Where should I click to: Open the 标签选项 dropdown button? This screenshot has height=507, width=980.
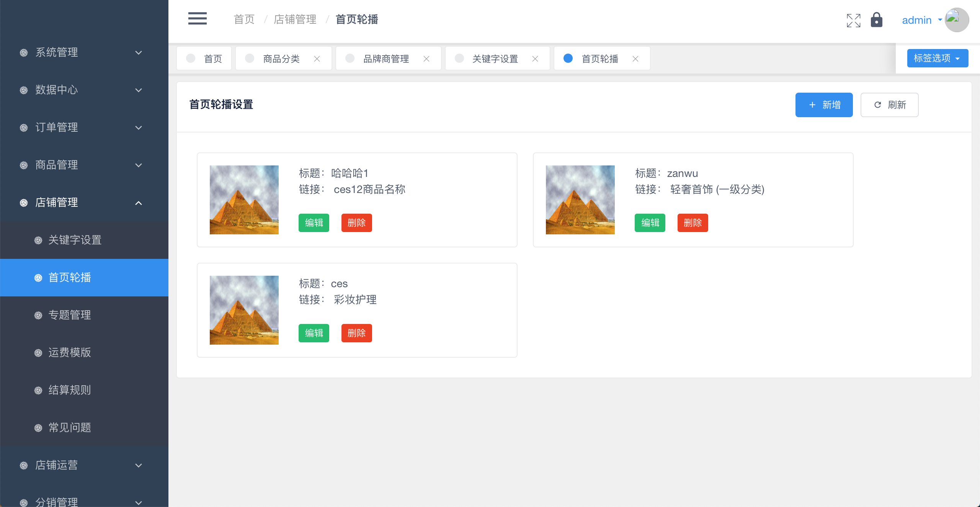[x=937, y=58]
